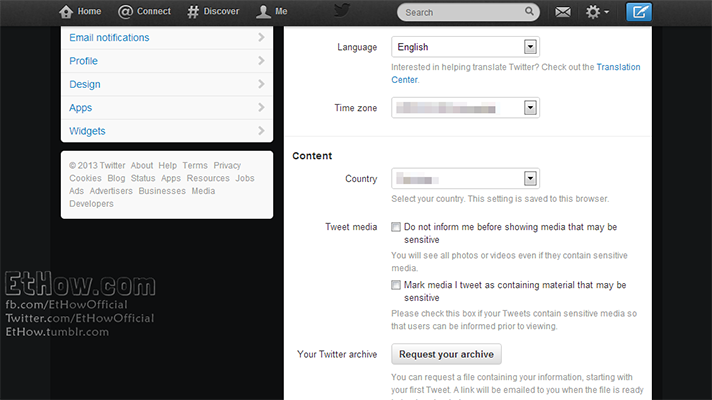The image size is (712, 400).
Task: Click the Help footer link
Action: tap(168, 165)
